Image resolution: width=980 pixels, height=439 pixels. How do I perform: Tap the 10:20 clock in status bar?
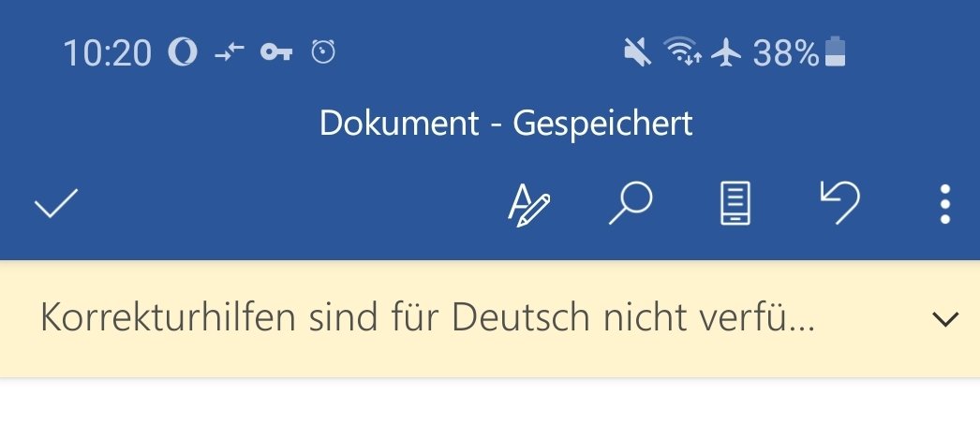107,52
